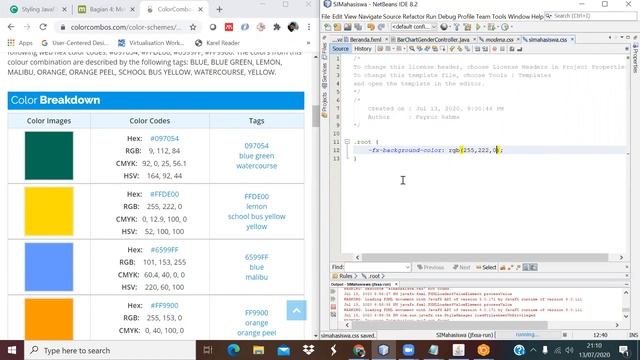Viewport: 640px width, 360px height.
Task: Open the Tools menu in NetBeans
Action: (498, 16)
